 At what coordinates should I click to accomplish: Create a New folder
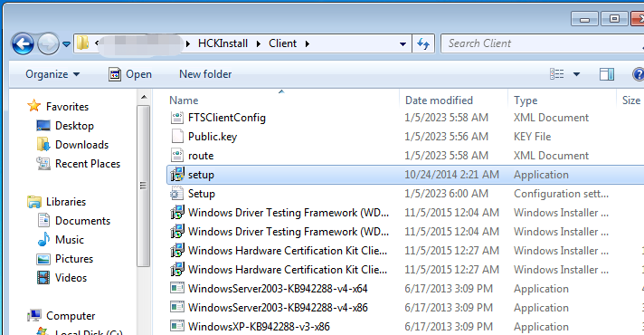point(205,74)
